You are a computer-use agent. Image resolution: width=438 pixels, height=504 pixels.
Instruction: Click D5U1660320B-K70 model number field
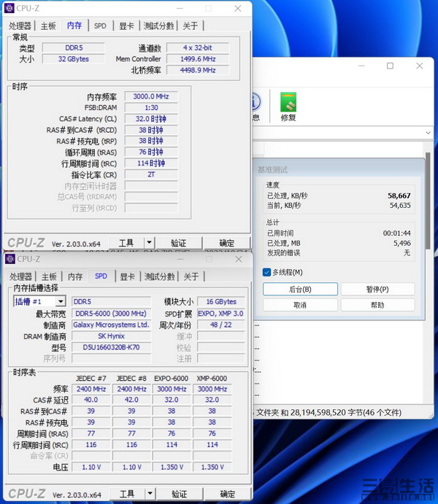point(111,347)
